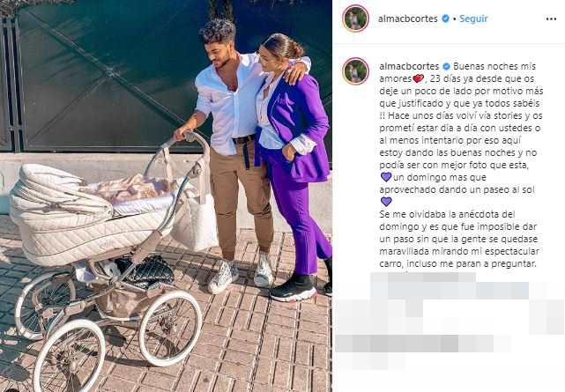Viewport: 565px width, 392px height.
Task: Click the caption username almacbcortes
Action: tap(409, 66)
